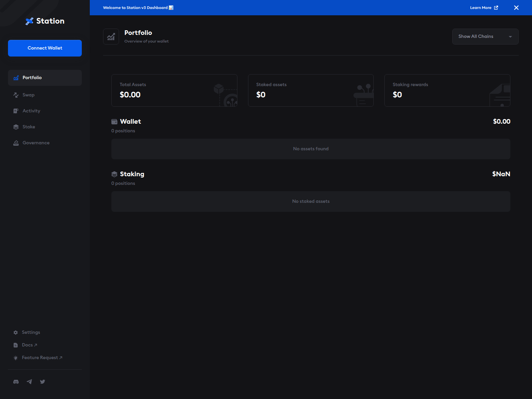Click the Telegram icon at the bottom
Image resolution: width=532 pixels, height=399 pixels.
29,381
